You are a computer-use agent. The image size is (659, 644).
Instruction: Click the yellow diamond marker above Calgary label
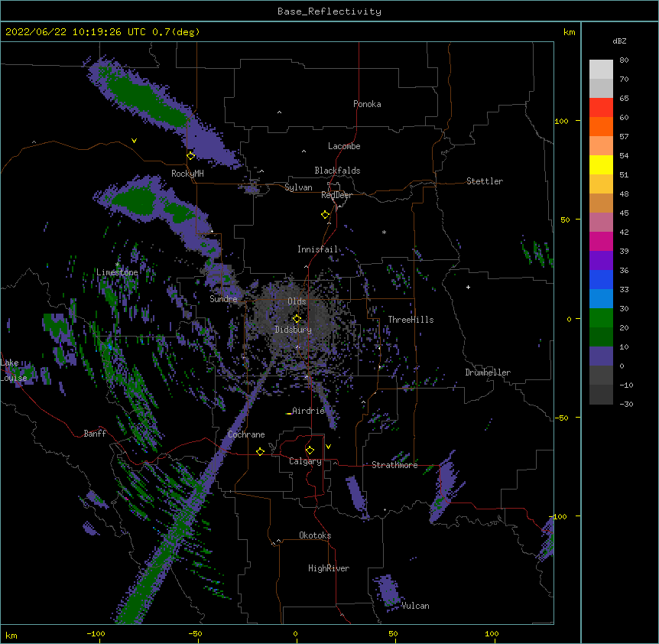pos(310,450)
